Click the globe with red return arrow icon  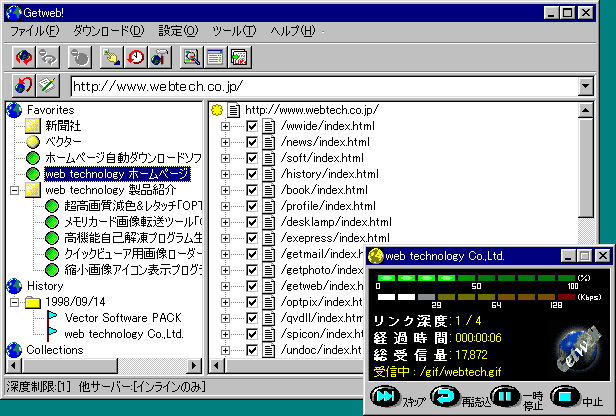click(24, 85)
